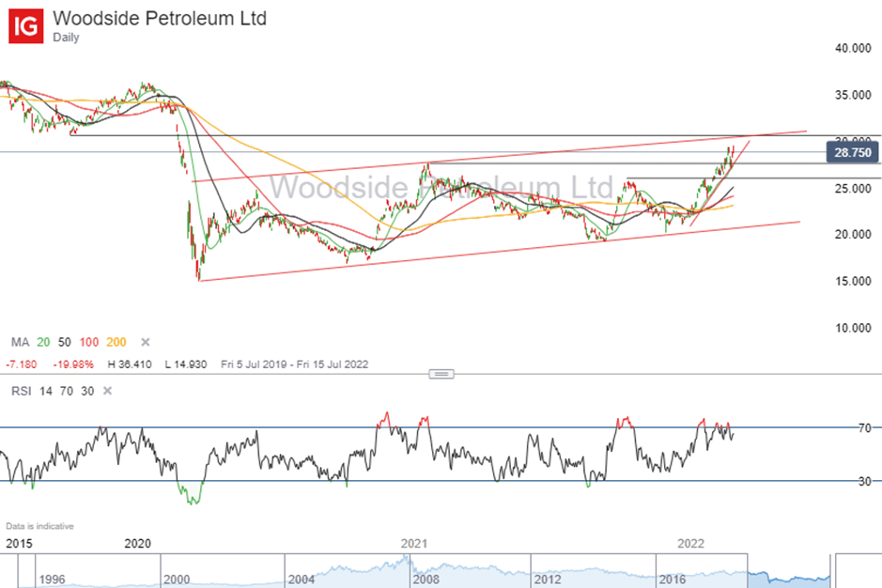Click the 35.000 price axis label

point(853,95)
